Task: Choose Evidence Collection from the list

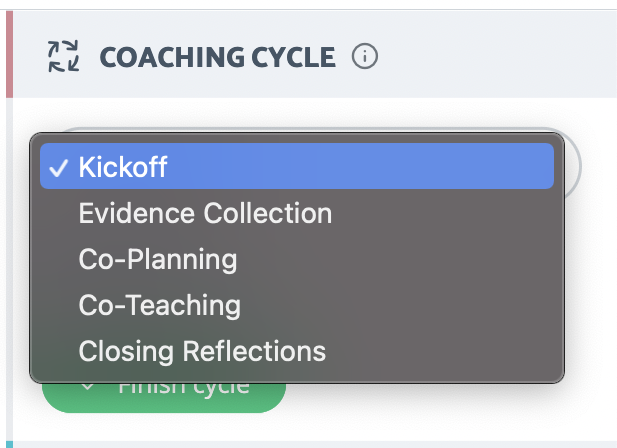Action: [x=205, y=213]
